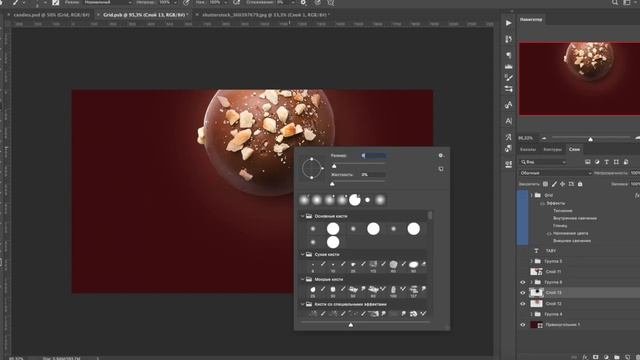Toggle visibility of Эффекты on Grid group
The image size is (640, 360).
pyautogui.click(x=542, y=203)
